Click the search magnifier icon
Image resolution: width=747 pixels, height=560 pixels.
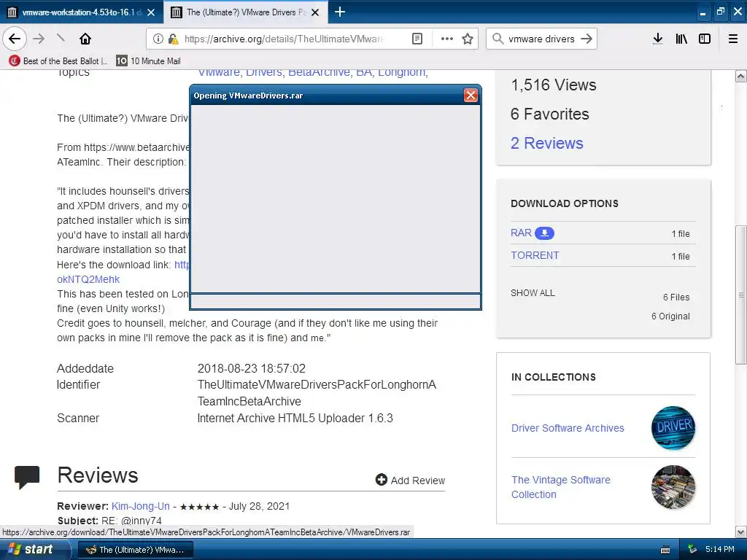498,39
